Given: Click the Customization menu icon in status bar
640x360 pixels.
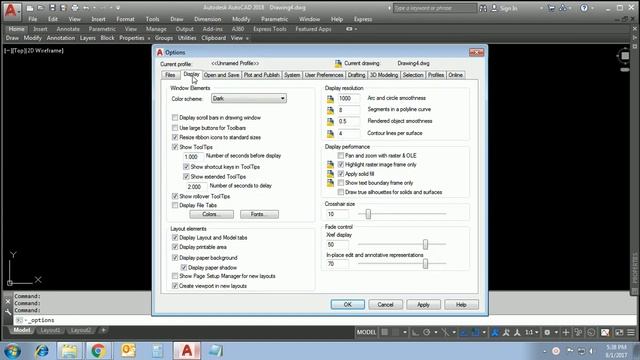Looking at the screenshot, I should pos(631,332).
